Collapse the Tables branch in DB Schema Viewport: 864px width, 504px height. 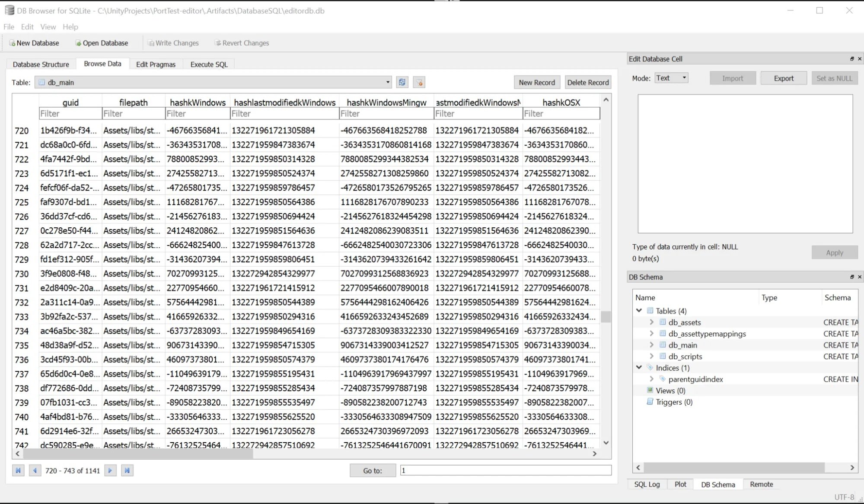tap(639, 310)
